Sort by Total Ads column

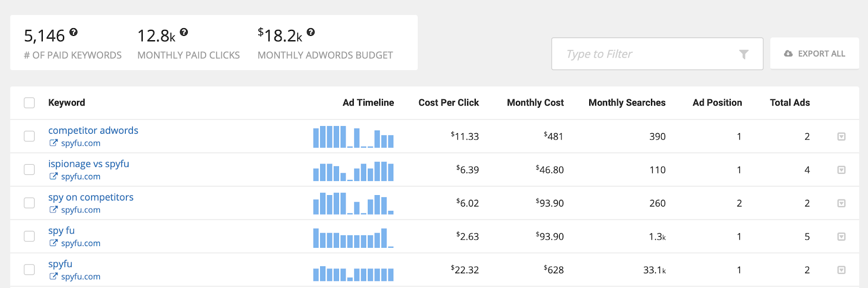pos(790,103)
